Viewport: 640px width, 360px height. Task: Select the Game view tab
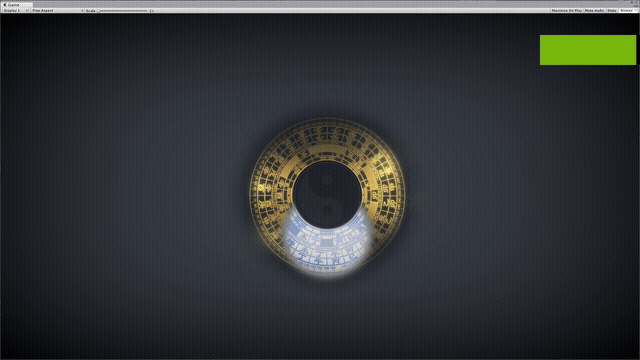16,4
